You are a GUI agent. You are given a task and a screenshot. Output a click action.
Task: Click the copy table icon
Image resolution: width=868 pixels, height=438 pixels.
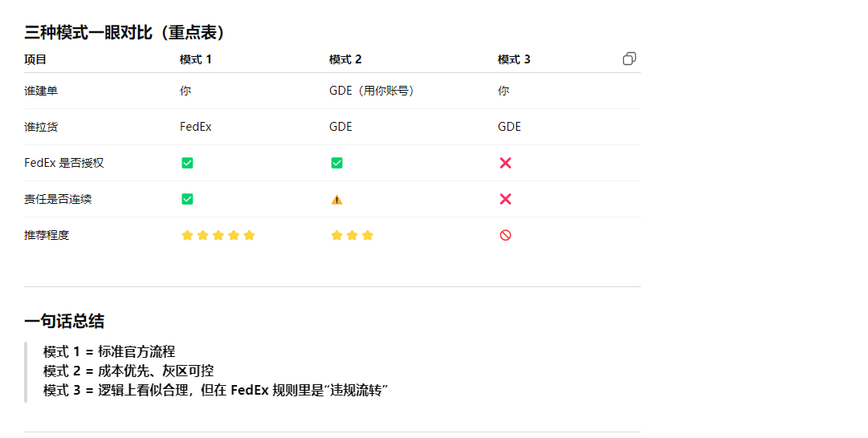coord(630,59)
